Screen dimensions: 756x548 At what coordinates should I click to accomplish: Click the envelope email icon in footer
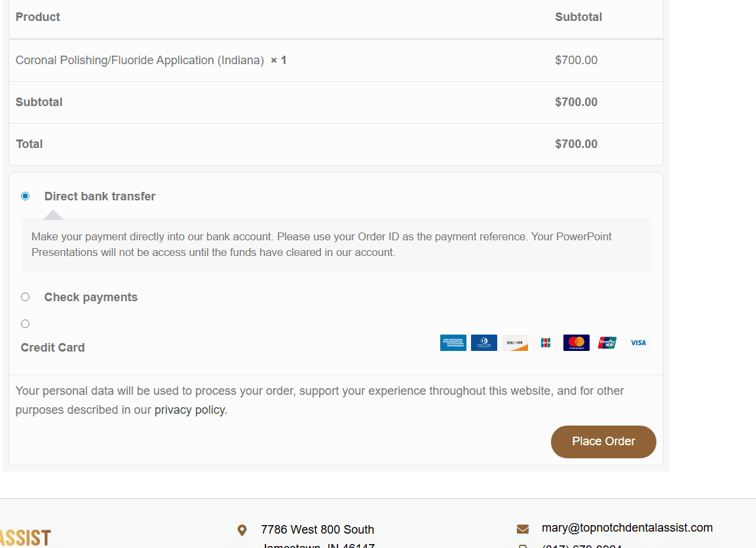(523, 529)
